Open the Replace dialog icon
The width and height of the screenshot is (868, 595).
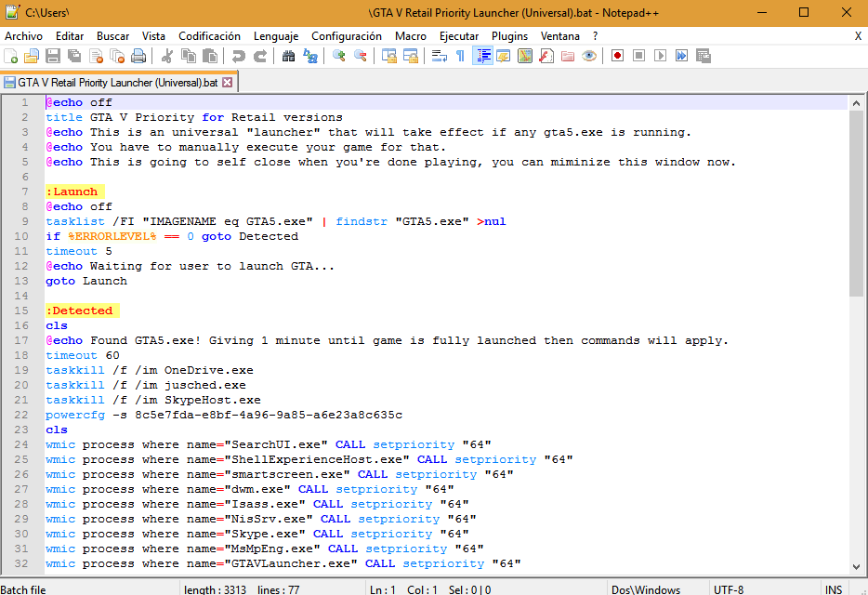pos(310,56)
